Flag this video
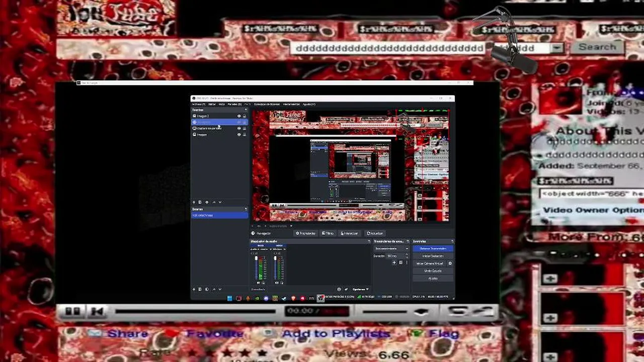The width and height of the screenshot is (644, 362). pos(444,334)
